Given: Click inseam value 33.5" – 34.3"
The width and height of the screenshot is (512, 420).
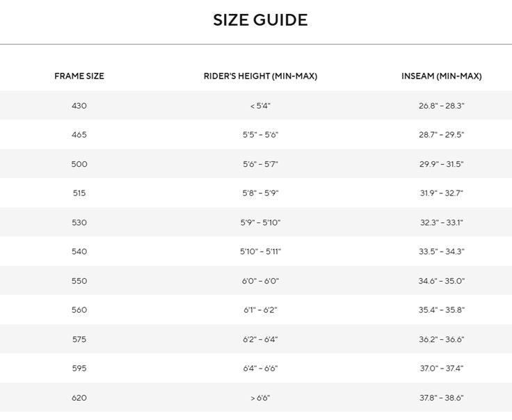Looking at the screenshot, I should (442, 251).
